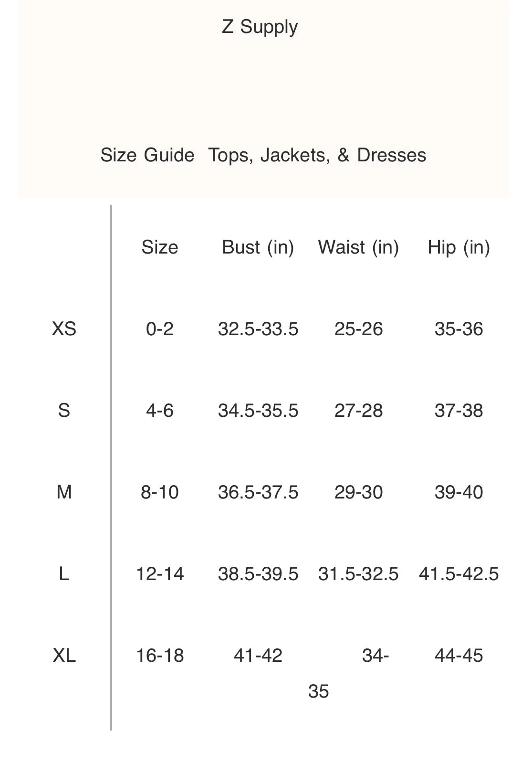Select the XL row label
This screenshot has width=532, height=763.
(x=64, y=655)
